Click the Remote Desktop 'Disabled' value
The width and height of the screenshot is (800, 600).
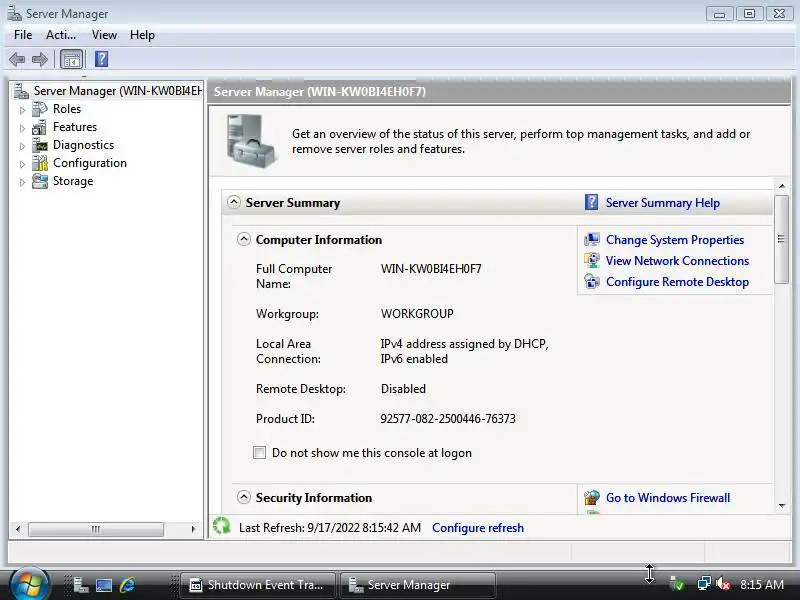tap(403, 388)
